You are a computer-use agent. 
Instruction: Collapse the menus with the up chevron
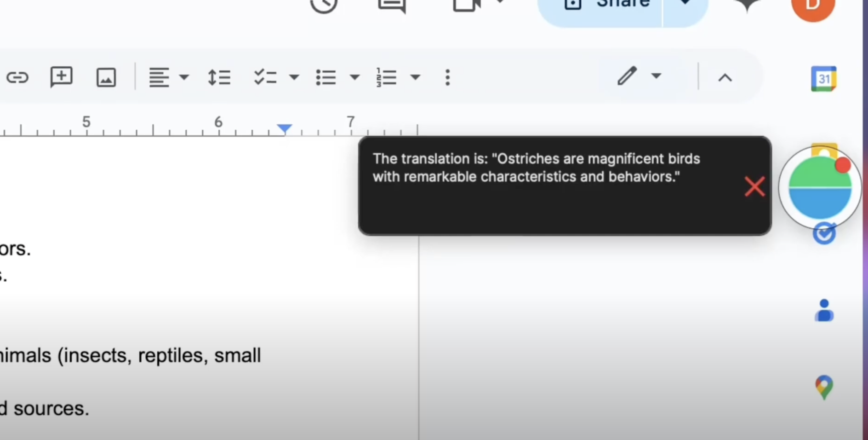tap(725, 78)
